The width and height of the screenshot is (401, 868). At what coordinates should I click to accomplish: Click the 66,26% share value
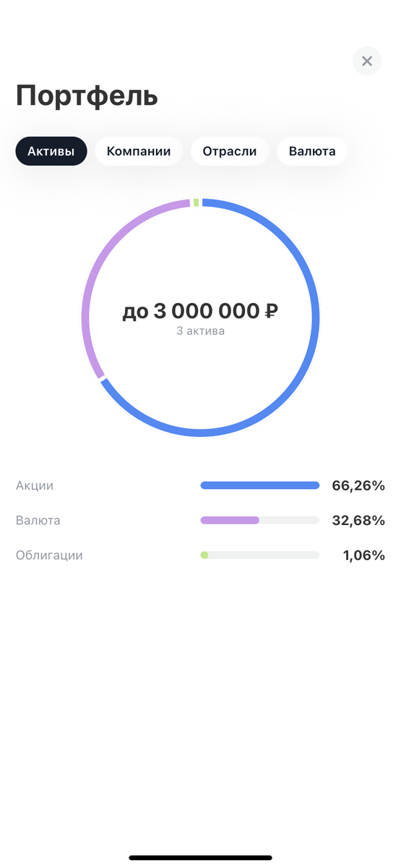tap(358, 485)
